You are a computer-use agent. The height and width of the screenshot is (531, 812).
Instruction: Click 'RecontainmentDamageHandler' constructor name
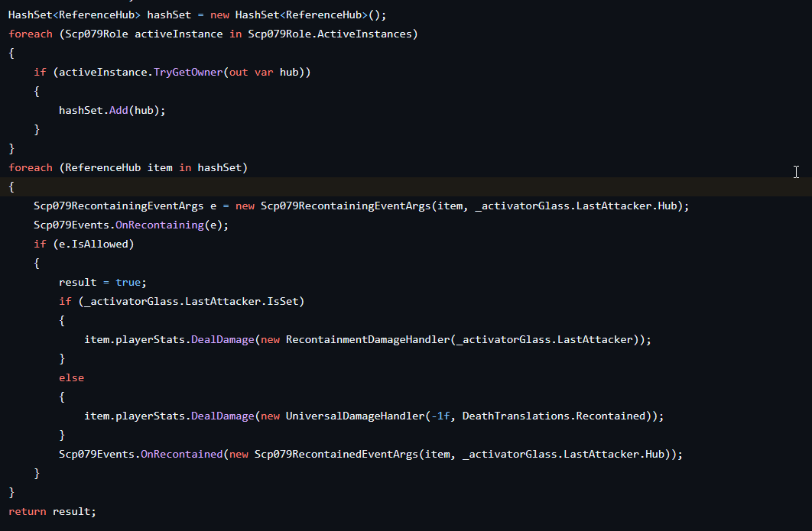click(x=368, y=339)
